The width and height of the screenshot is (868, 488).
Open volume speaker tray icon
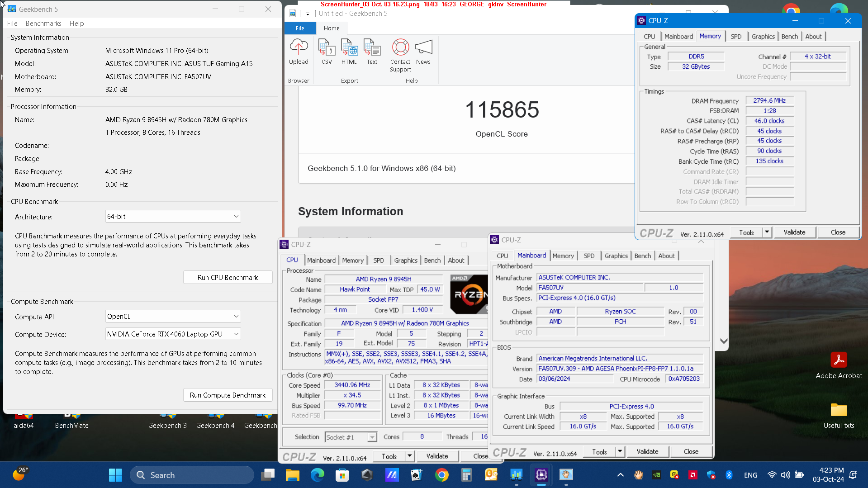(x=785, y=475)
